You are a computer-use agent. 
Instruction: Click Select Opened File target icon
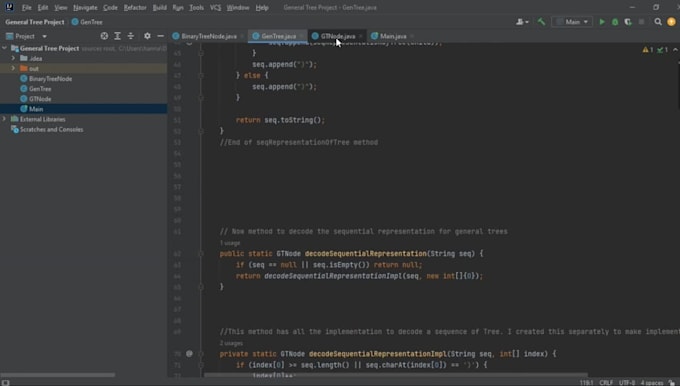click(x=104, y=36)
